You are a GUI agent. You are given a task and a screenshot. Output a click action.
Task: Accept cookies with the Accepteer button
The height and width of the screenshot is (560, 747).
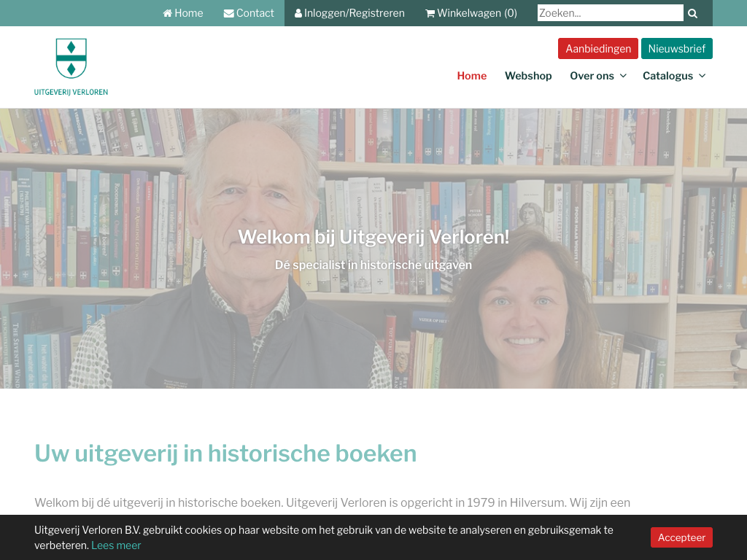point(681,537)
